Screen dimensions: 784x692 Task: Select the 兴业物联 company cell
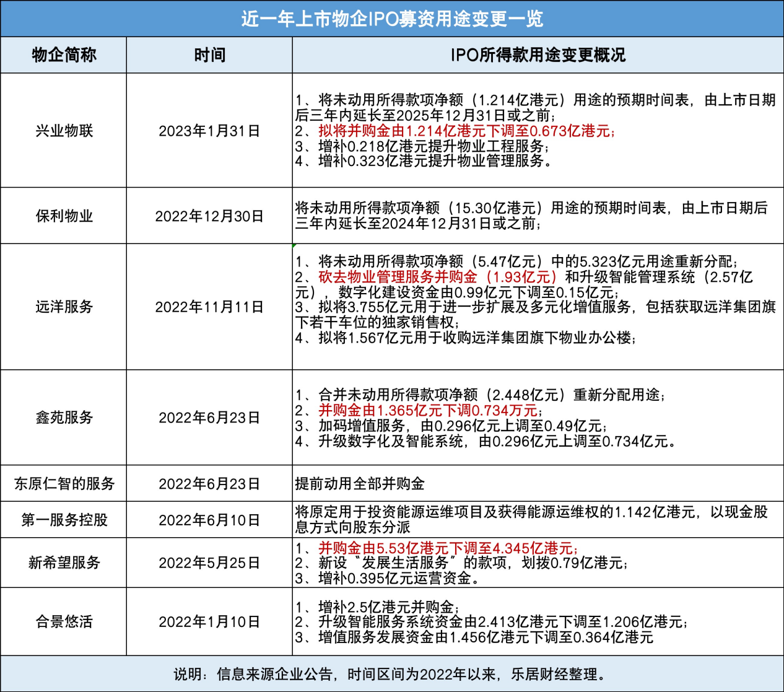[x=64, y=131]
